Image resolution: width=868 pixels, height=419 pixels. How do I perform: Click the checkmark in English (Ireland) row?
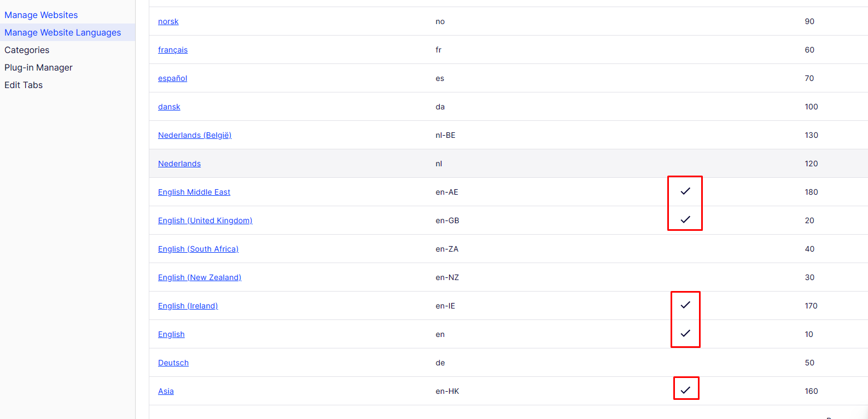685,305
